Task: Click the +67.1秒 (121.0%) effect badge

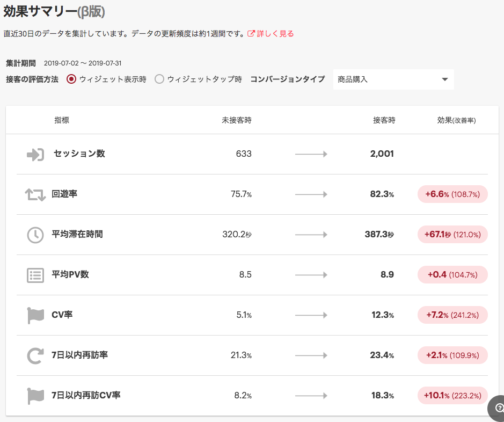Action: coord(452,234)
